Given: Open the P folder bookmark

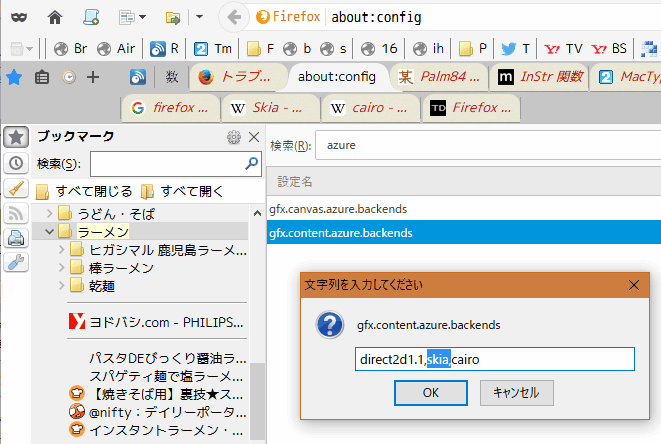Looking at the screenshot, I should (x=473, y=48).
